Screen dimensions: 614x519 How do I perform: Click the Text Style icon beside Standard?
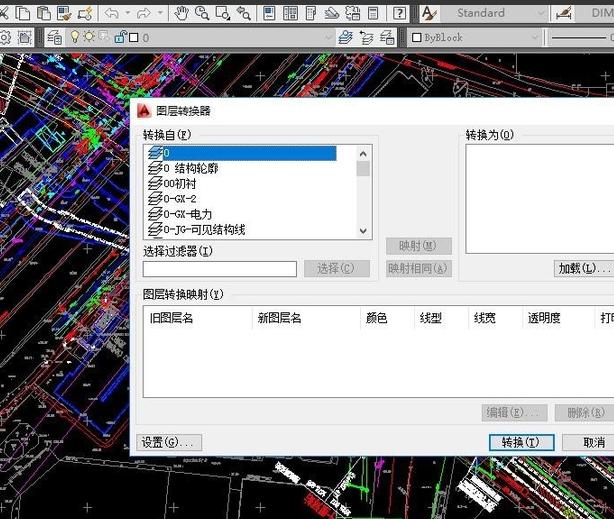click(x=428, y=14)
